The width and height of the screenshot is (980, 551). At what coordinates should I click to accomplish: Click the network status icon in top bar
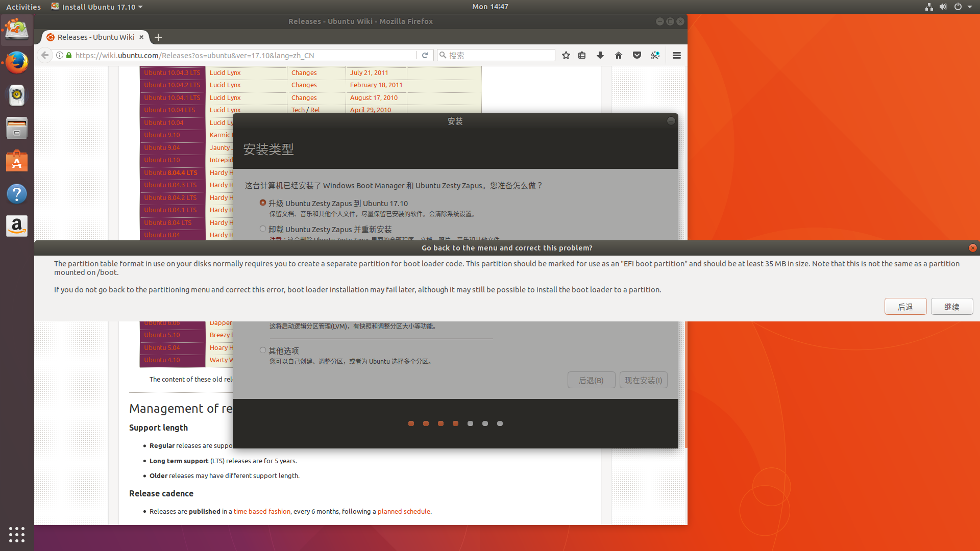[x=929, y=7]
